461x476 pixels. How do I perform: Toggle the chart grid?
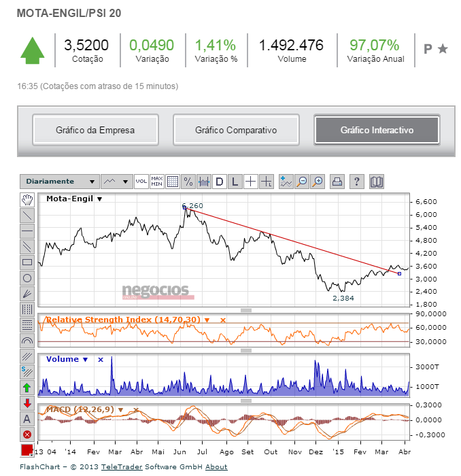point(173,182)
